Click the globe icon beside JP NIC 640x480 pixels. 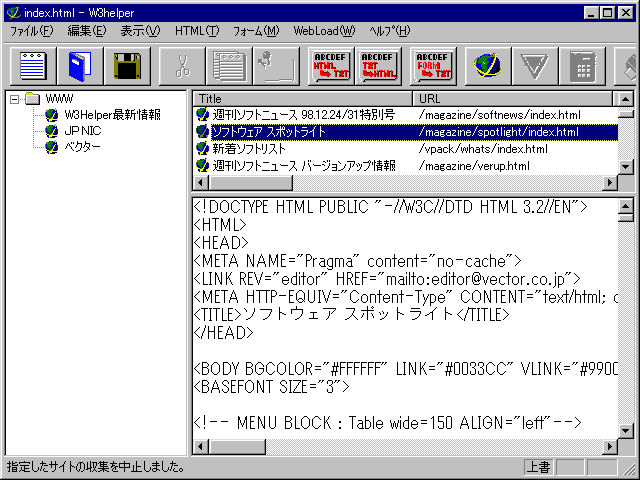[51, 131]
